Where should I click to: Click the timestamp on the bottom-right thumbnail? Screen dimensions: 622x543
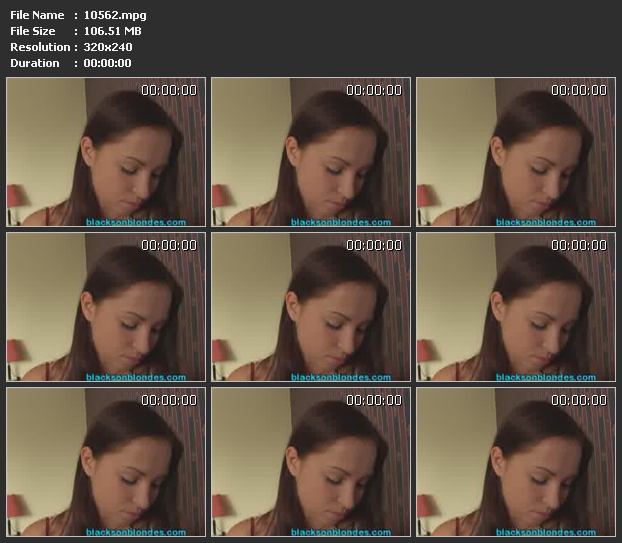[x=579, y=400]
